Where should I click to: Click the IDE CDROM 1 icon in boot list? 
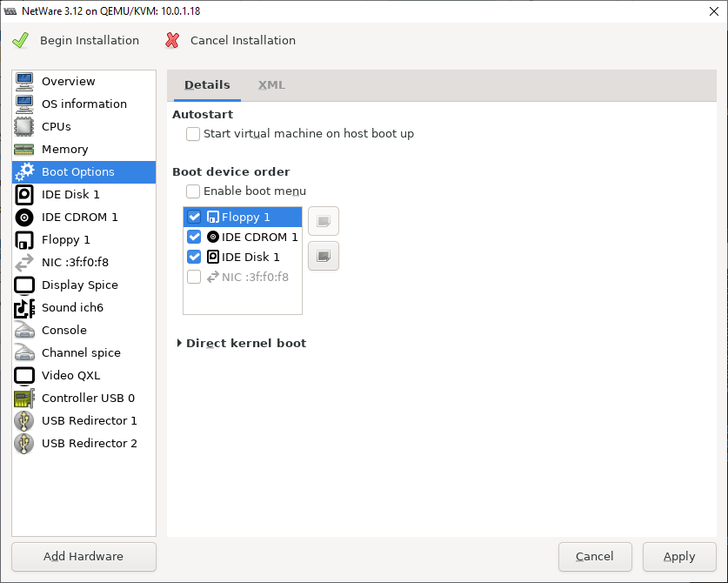(x=212, y=237)
